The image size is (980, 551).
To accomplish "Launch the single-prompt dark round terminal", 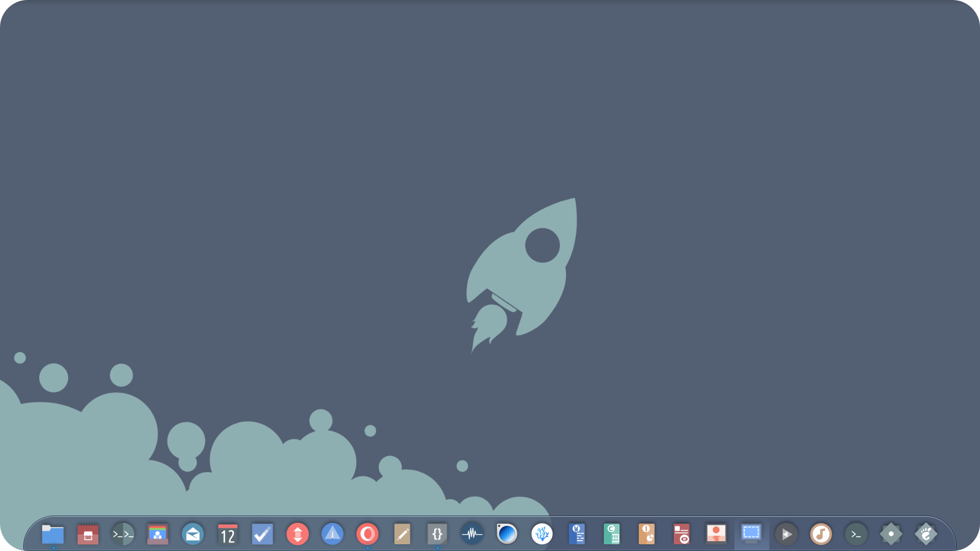I will (x=856, y=534).
